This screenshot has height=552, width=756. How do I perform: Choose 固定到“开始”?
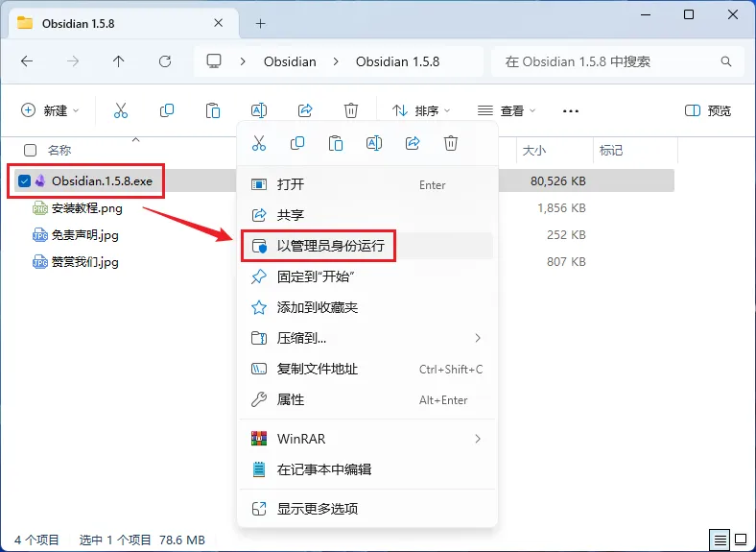coord(366,276)
